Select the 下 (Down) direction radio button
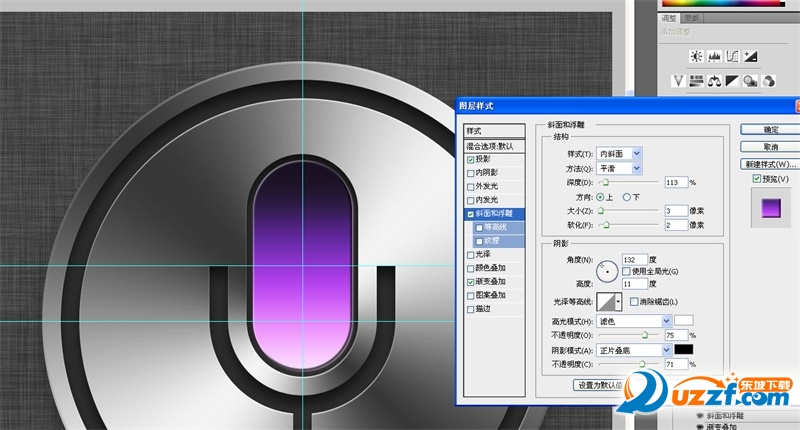The height and width of the screenshot is (430, 800). coord(627,197)
